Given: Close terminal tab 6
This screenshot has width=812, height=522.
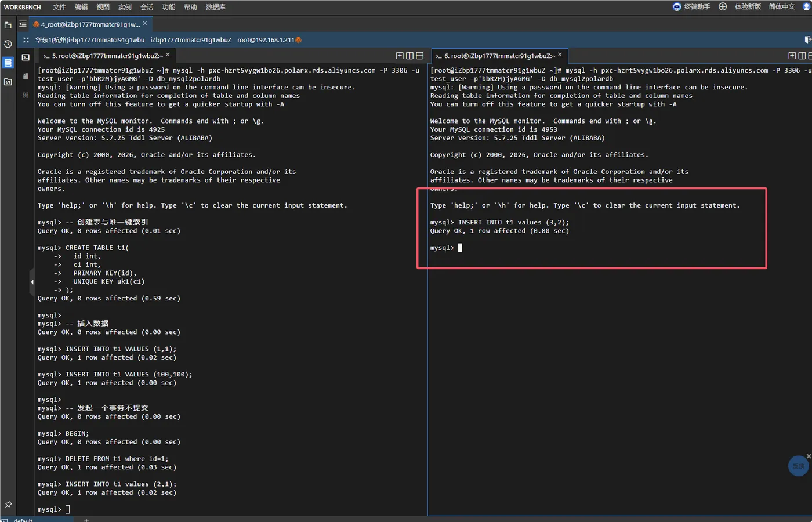Looking at the screenshot, I should pyautogui.click(x=560, y=55).
